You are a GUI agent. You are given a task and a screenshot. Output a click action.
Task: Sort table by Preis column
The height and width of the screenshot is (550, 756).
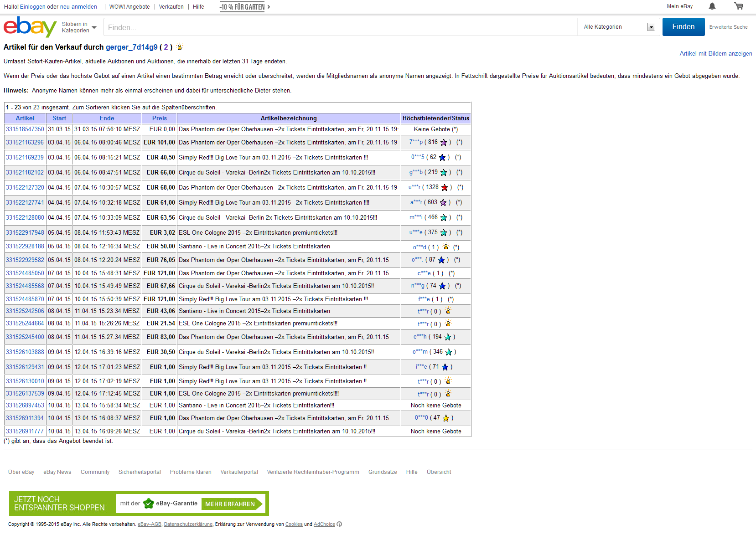(160, 118)
